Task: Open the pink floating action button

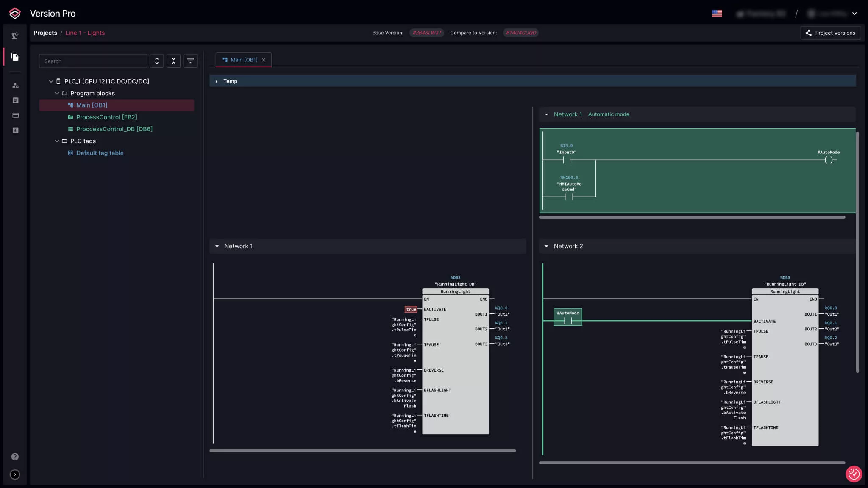Action: tap(854, 474)
